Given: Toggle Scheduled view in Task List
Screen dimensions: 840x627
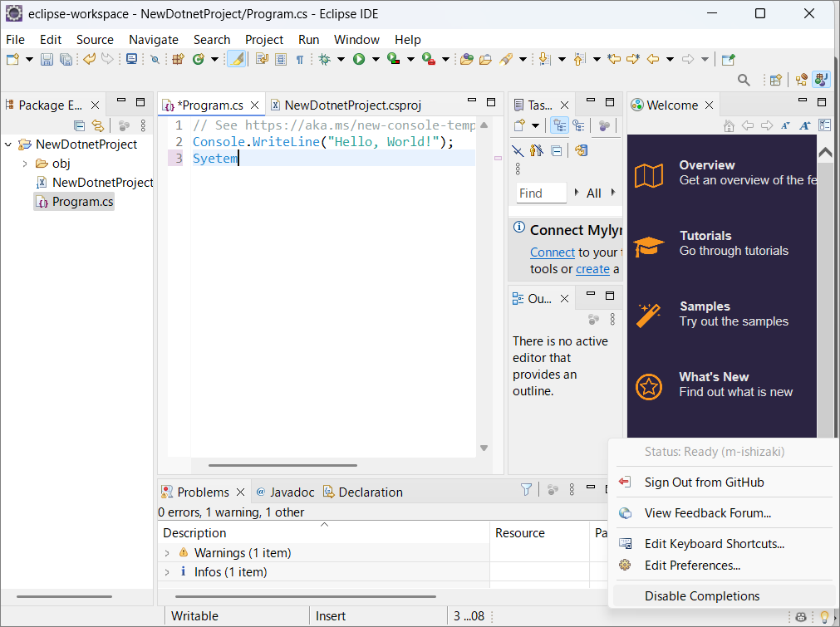Looking at the screenshot, I should [578, 125].
